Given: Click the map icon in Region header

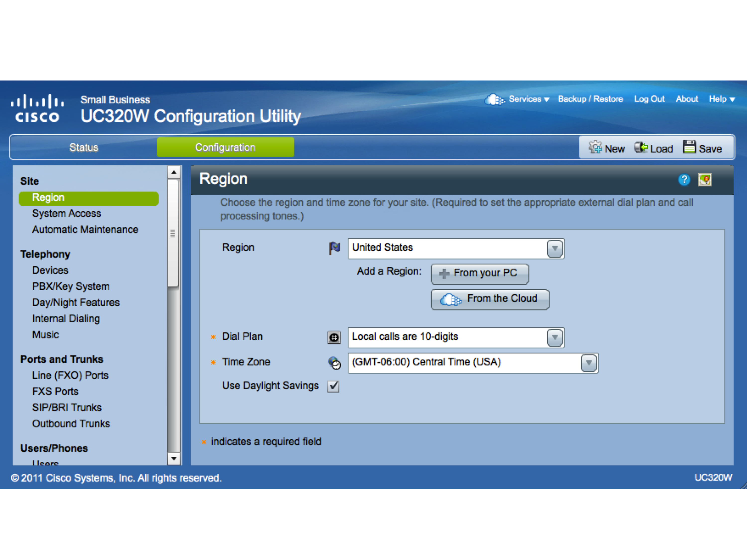Looking at the screenshot, I should point(705,180).
